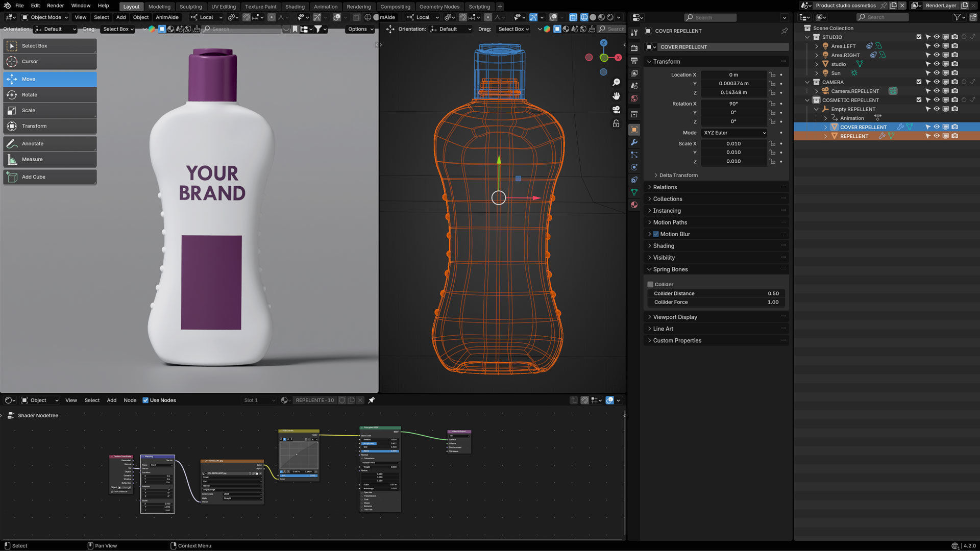
Task: Toggle camera view icon in viewport
Action: pos(616,110)
